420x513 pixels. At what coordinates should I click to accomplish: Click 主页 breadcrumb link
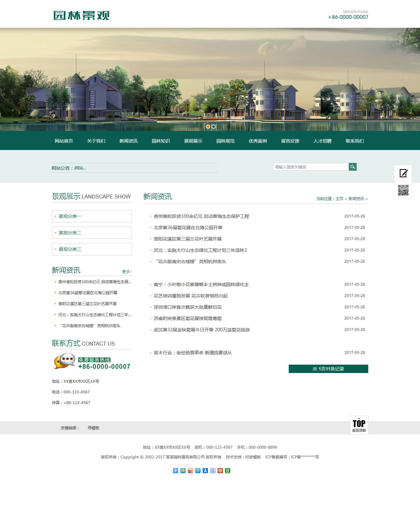pos(339,199)
